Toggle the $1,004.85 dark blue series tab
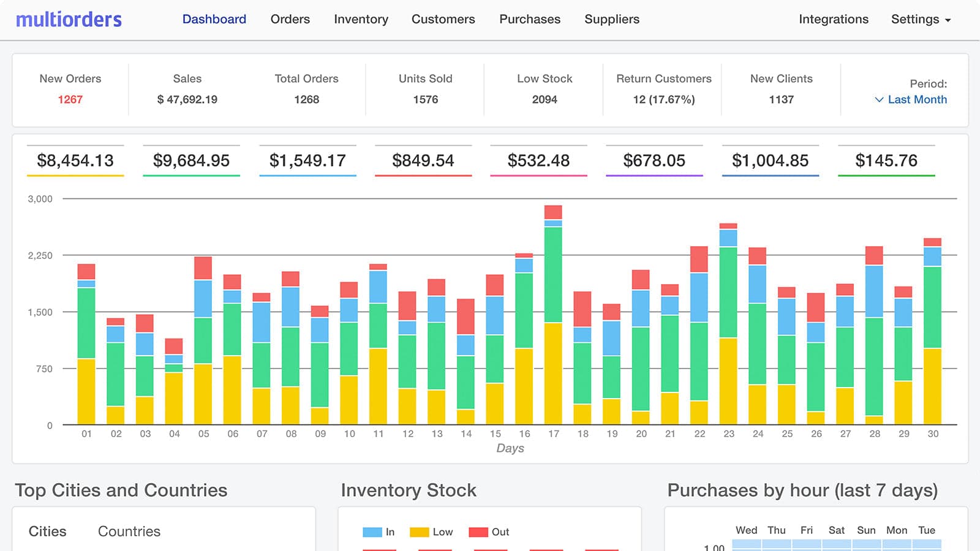 [x=771, y=160]
